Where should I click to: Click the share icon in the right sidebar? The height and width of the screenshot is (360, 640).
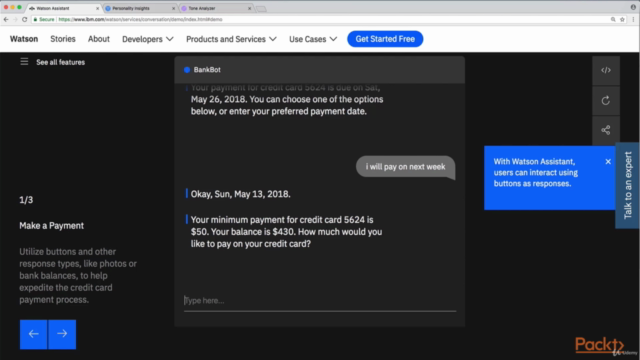click(x=606, y=130)
